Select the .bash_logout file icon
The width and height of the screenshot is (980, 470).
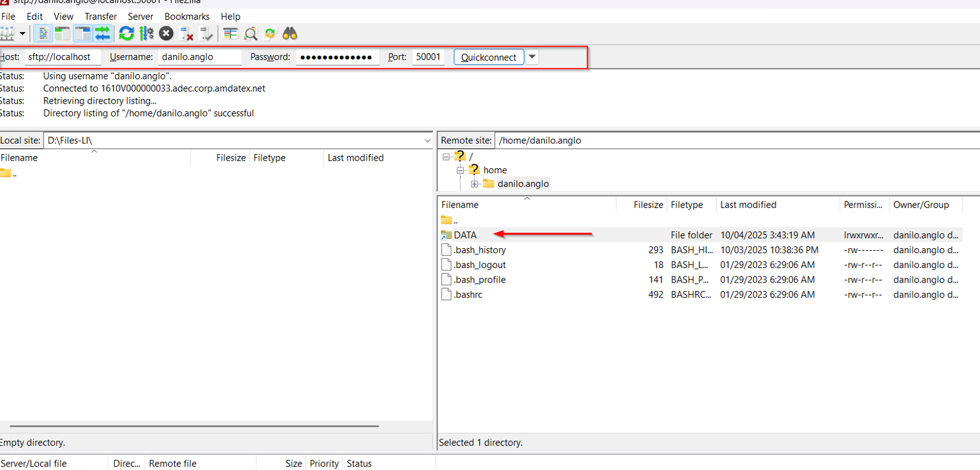click(446, 265)
